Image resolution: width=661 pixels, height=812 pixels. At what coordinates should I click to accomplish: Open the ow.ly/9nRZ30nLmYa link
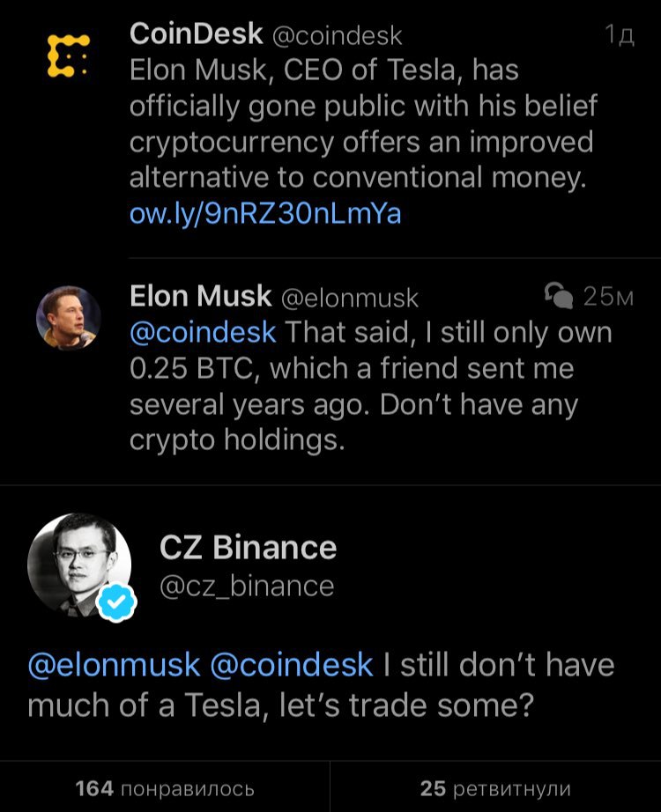(265, 213)
